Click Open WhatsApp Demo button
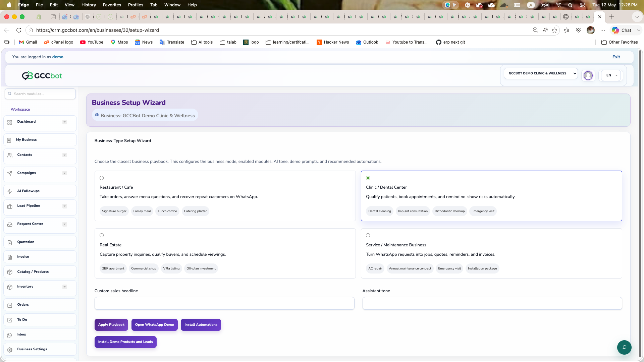This screenshot has width=644, height=362. point(154,325)
